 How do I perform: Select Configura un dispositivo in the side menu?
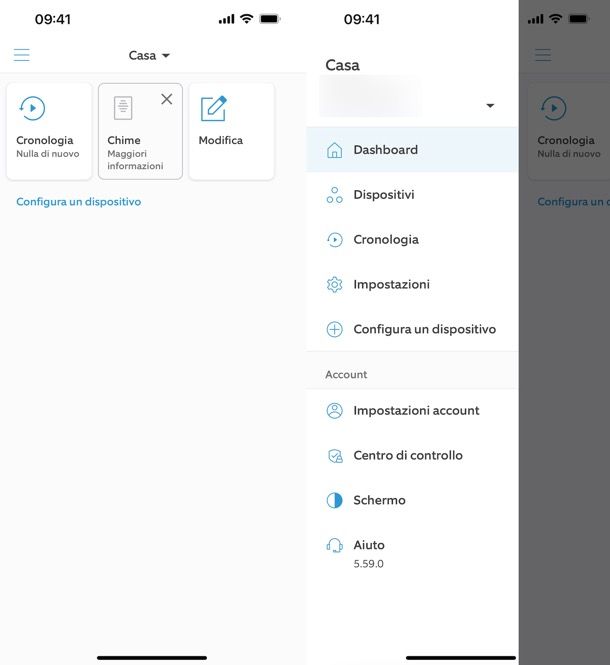(x=412, y=330)
